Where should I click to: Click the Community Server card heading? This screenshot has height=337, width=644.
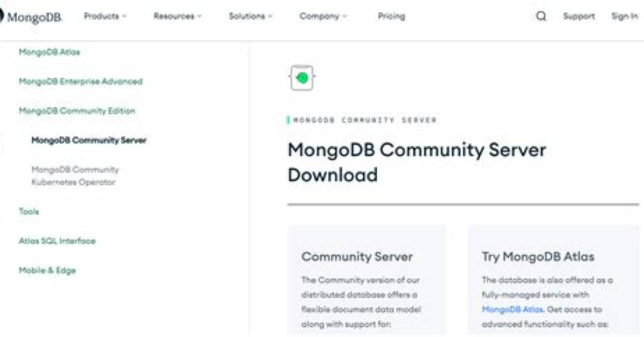coord(357,257)
